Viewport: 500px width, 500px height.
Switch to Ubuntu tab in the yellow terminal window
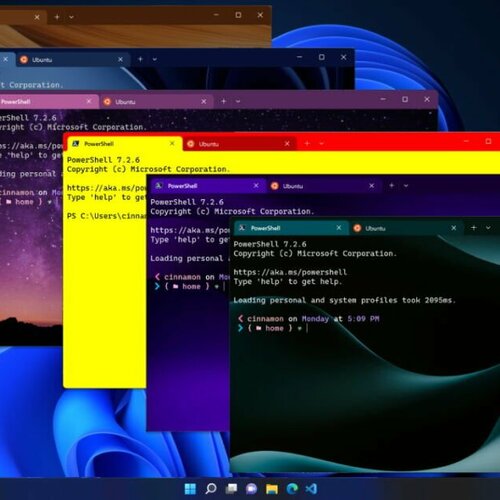pyautogui.click(x=239, y=144)
